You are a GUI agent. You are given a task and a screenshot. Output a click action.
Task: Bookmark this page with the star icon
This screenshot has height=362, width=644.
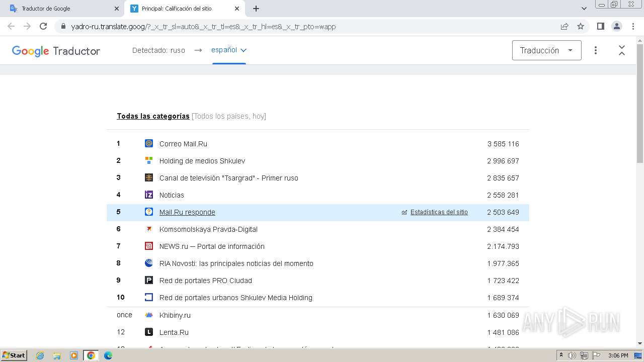581,26
